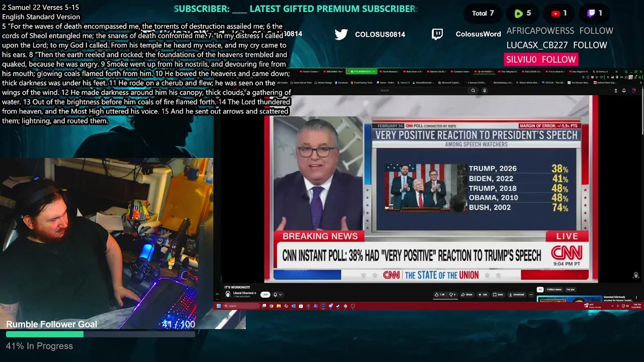
Task: Open the 2 Samuel 23 ESV bookmark
Action: tap(475, 82)
